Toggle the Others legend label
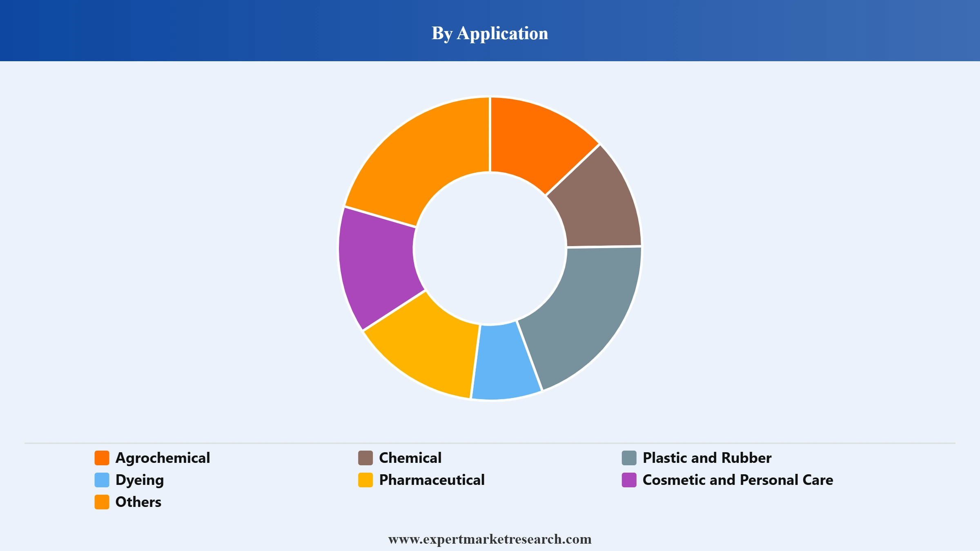 pos(138,502)
